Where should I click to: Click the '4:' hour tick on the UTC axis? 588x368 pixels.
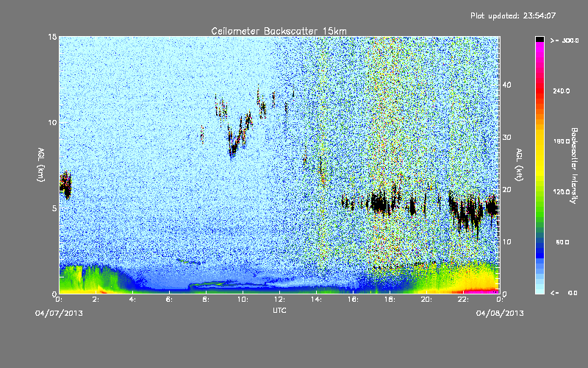click(133, 300)
